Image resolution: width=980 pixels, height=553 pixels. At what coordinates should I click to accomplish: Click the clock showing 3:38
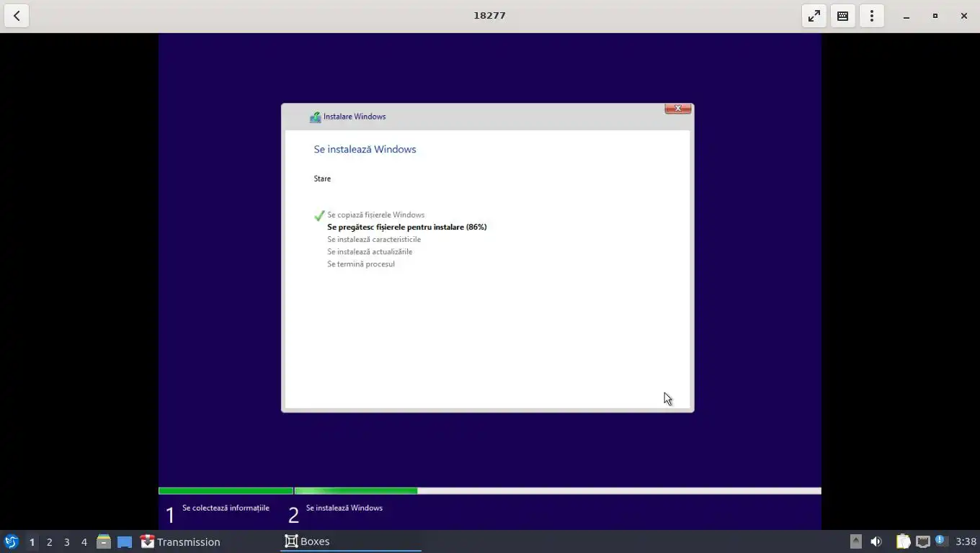click(x=966, y=541)
